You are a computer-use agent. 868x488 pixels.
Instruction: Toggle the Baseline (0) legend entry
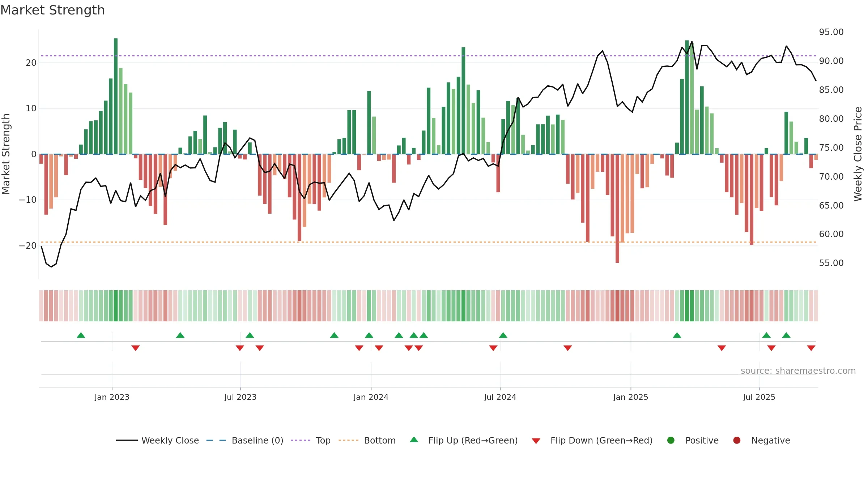(x=244, y=440)
